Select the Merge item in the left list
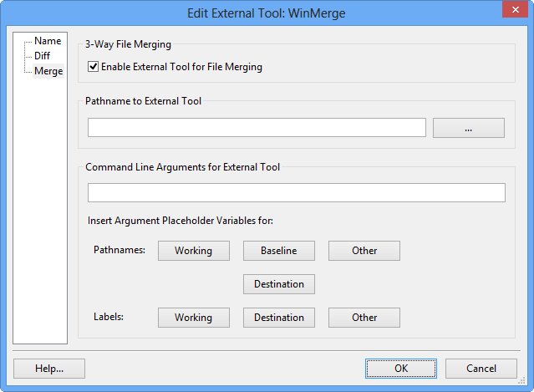Image resolution: width=534 pixels, height=392 pixels. (x=48, y=71)
